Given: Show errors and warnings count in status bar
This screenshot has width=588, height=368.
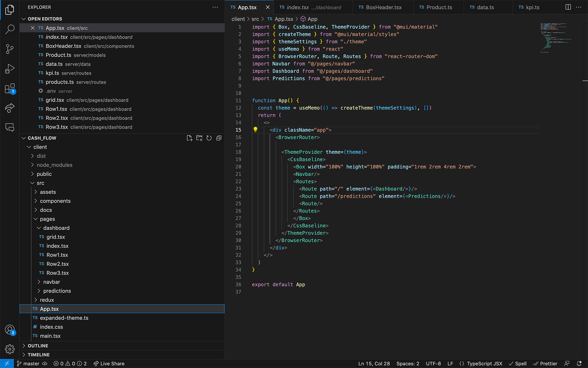Looking at the screenshot, I should pos(70,363).
